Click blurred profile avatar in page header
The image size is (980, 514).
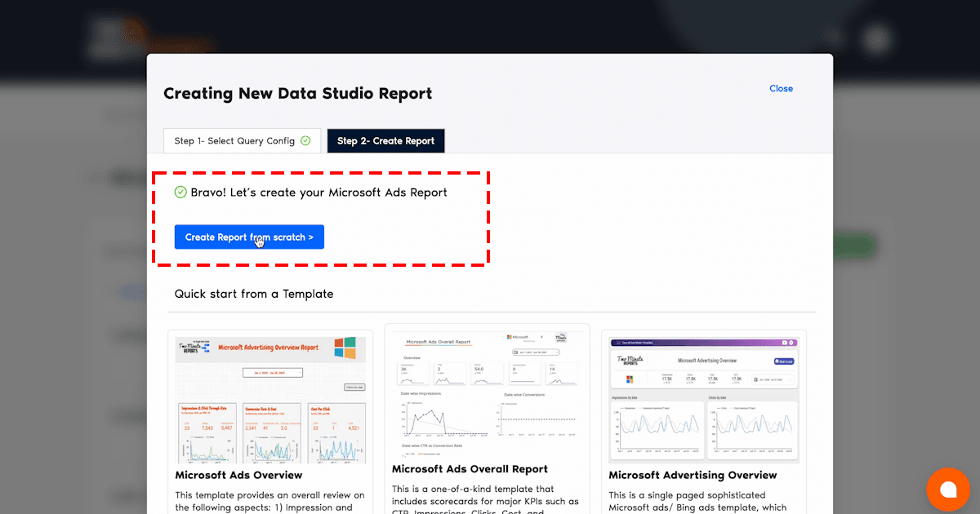[x=877, y=38]
